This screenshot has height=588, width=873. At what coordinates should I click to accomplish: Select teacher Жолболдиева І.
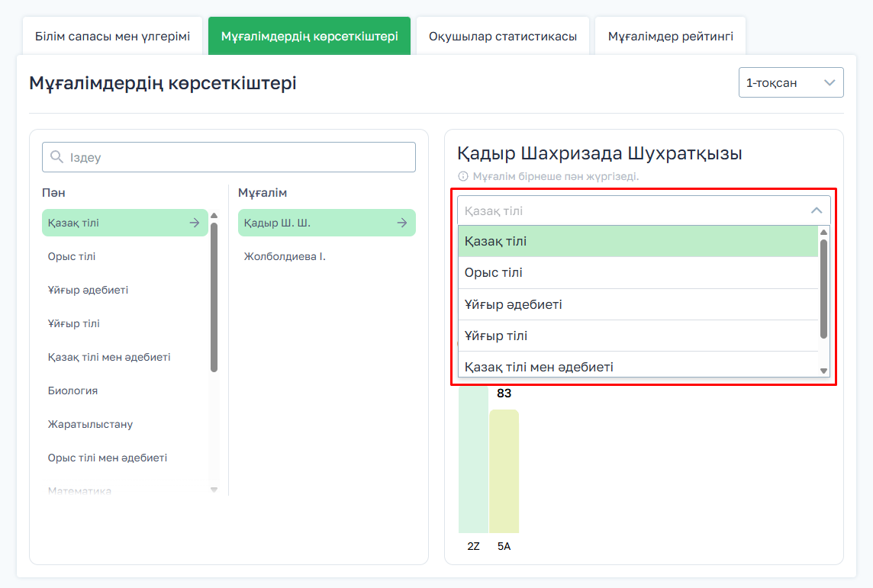pyautogui.click(x=285, y=256)
